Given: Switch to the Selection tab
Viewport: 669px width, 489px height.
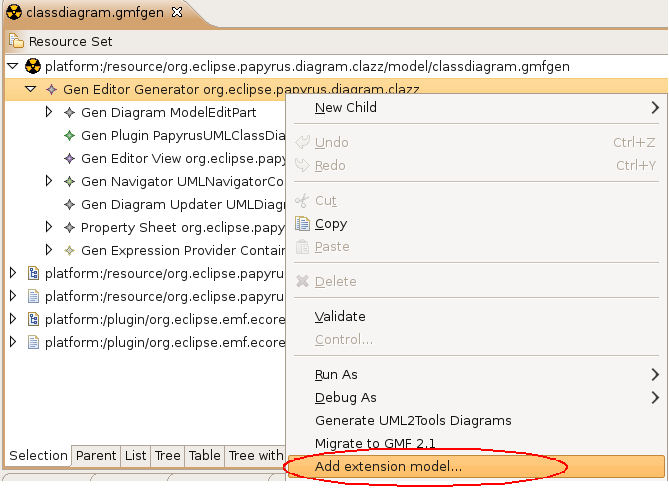Looking at the screenshot, I should pyautogui.click(x=38, y=456).
